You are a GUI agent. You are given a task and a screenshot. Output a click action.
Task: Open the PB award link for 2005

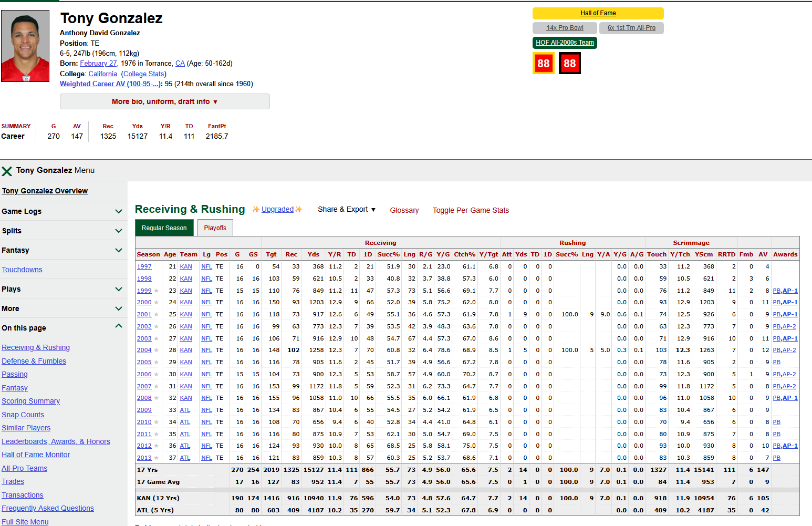[x=776, y=362]
